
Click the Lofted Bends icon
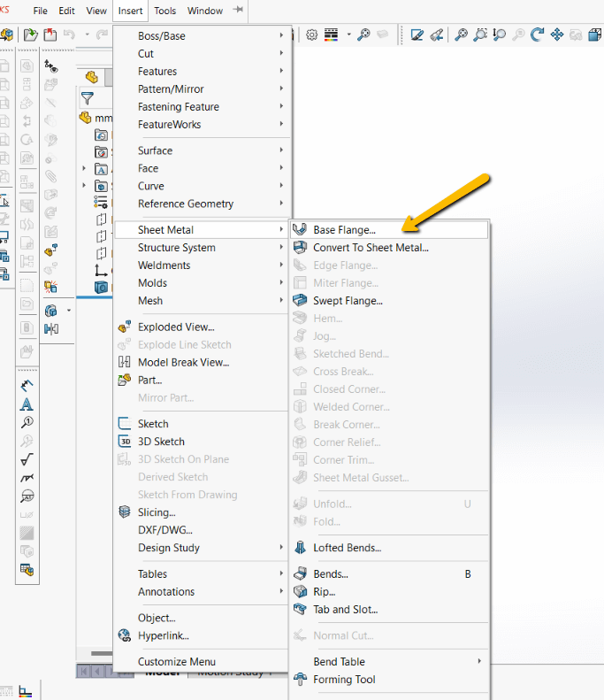300,547
